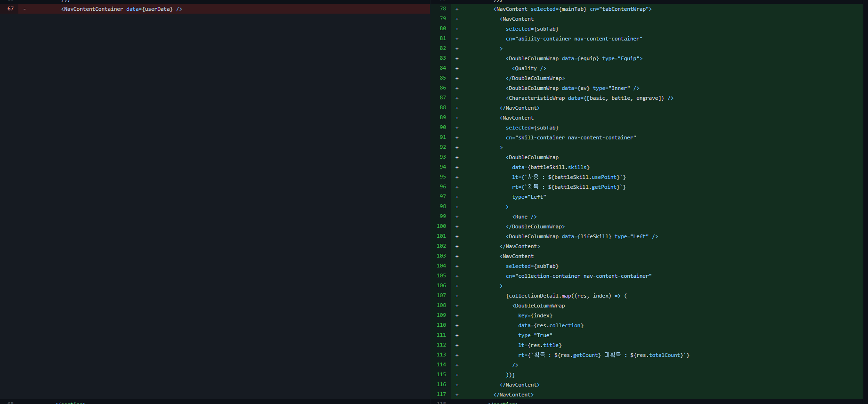Click line number 117 closing NavContent
The width and height of the screenshot is (868, 404).
coord(441,395)
